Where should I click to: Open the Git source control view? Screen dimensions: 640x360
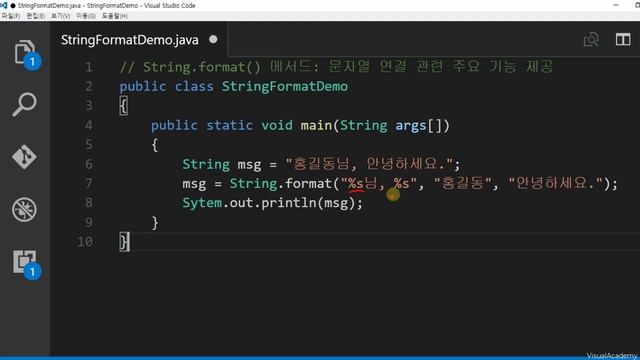pos(24,157)
